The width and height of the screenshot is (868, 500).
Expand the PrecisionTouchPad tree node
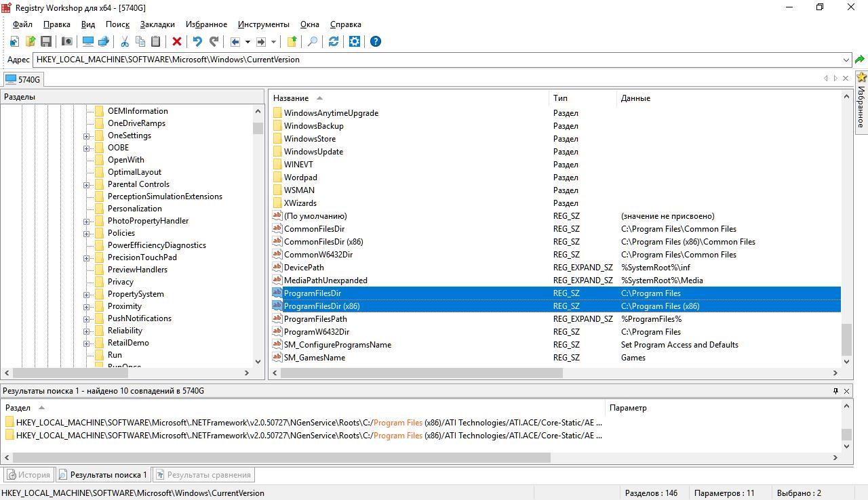87,257
